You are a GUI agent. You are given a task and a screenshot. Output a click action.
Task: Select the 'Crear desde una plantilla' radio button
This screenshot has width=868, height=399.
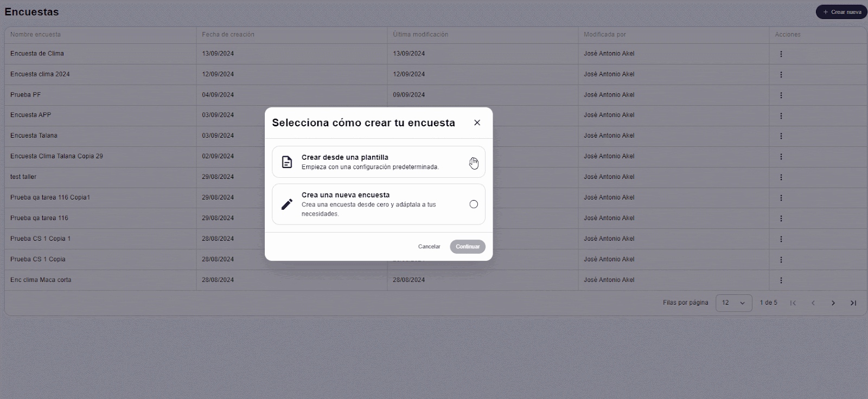[x=474, y=162]
